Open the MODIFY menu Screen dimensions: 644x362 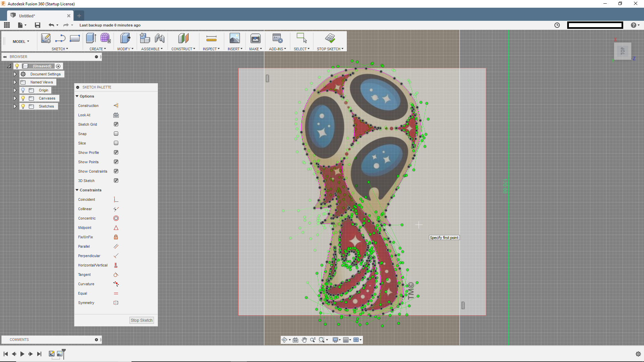click(125, 49)
